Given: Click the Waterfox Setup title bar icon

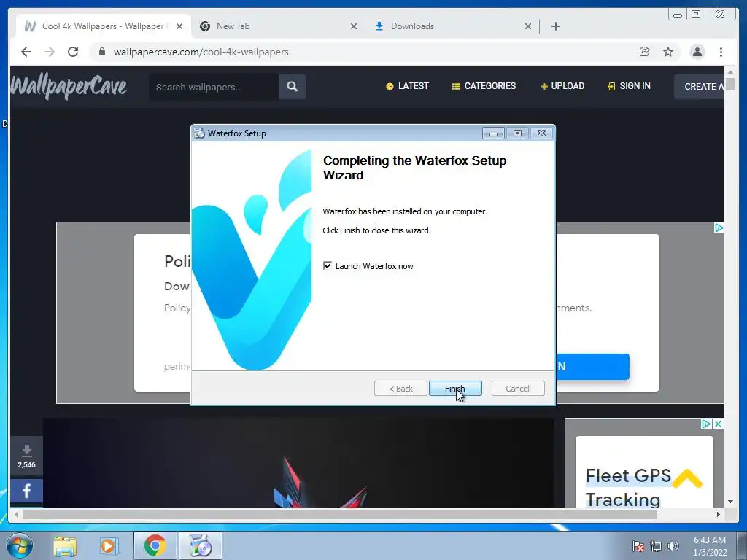Looking at the screenshot, I should [x=199, y=133].
